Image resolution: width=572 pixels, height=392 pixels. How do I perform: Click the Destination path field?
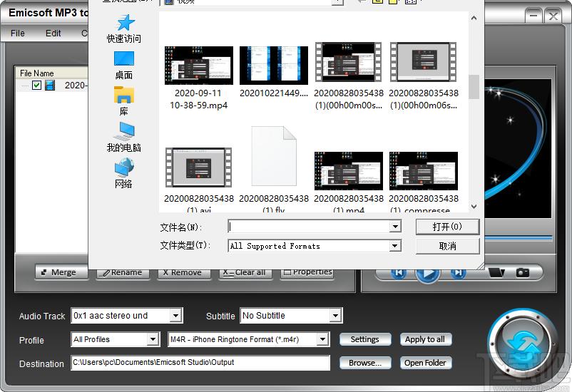[x=200, y=363]
